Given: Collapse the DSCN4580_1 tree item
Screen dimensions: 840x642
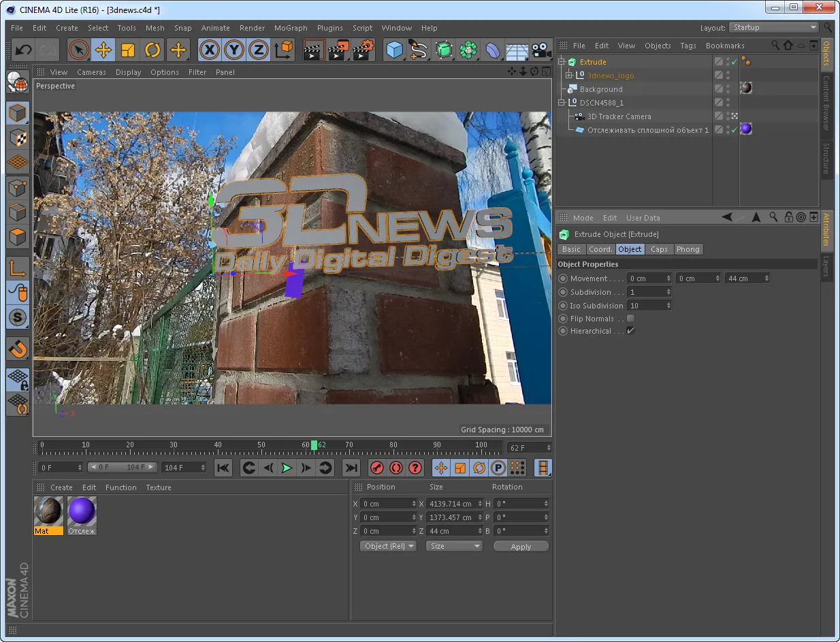Looking at the screenshot, I should (562, 103).
